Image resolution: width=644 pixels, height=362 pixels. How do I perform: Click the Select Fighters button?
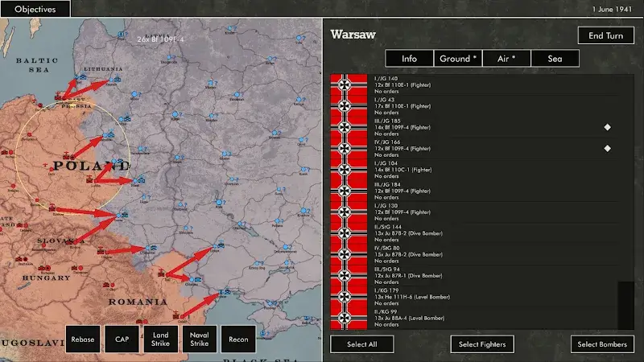tap(481, 344)
